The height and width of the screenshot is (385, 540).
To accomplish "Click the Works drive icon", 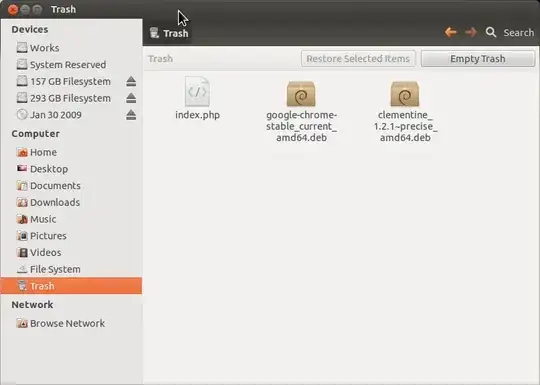I will tap(22, 48).
